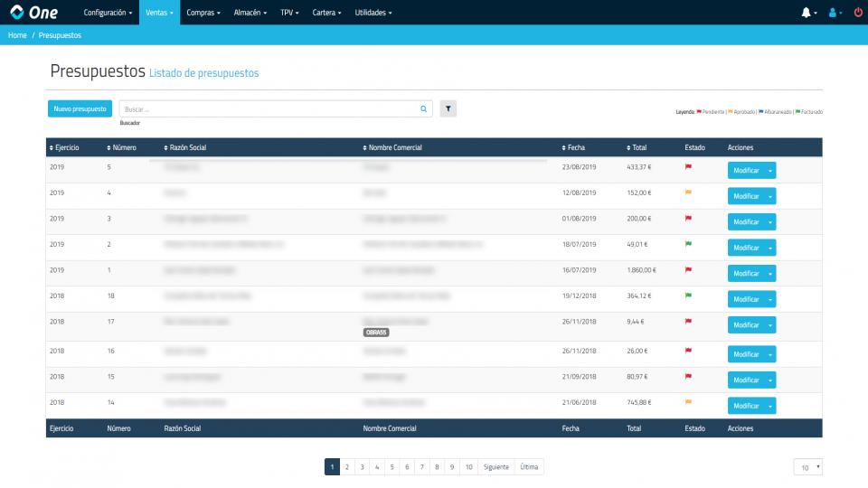Click the notifications bell icon
Screen dimensions: 868x488
click(806, 13)
